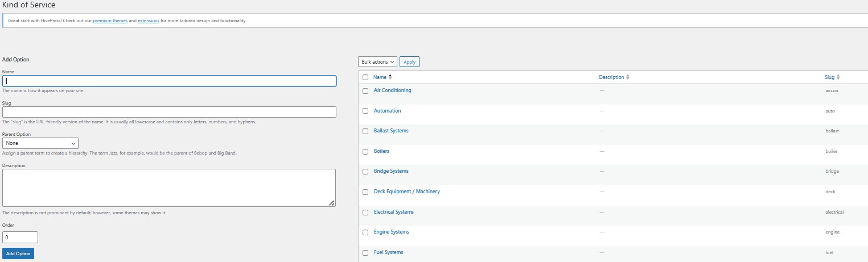Open the Bulk actions dropdown
This screenshot has height=262, width=868.
click(x=377, y=62)
